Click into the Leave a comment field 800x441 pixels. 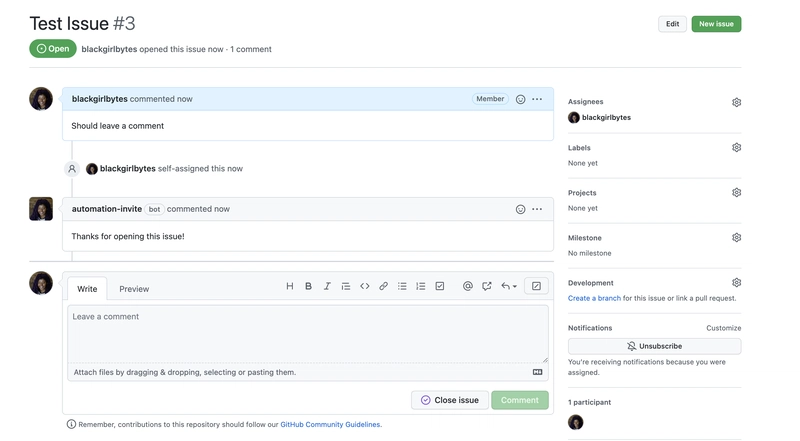click(x=307, y=333)
